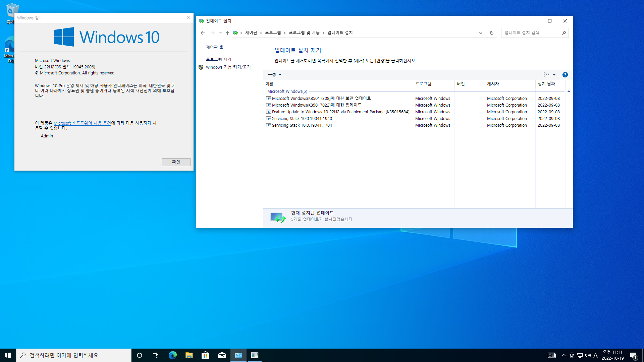
Task: Click the 확인 button in Windows 정보
Action: click(176, 162)
